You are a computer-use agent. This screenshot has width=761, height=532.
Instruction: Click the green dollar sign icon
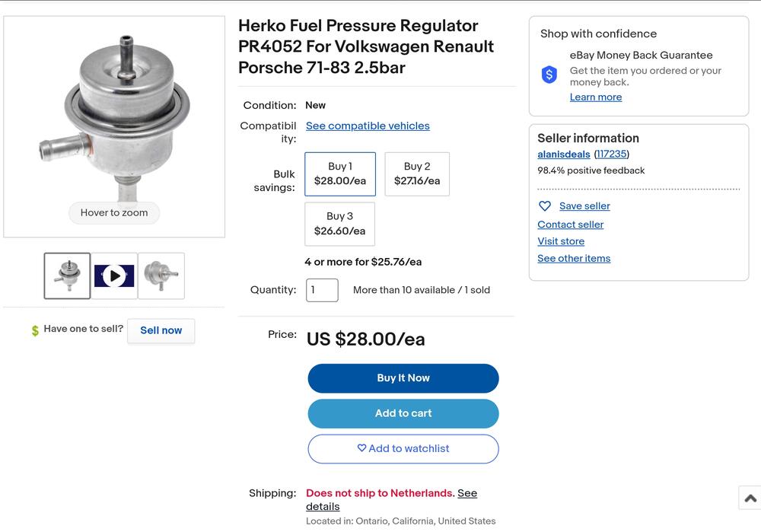tap(35, 330)
